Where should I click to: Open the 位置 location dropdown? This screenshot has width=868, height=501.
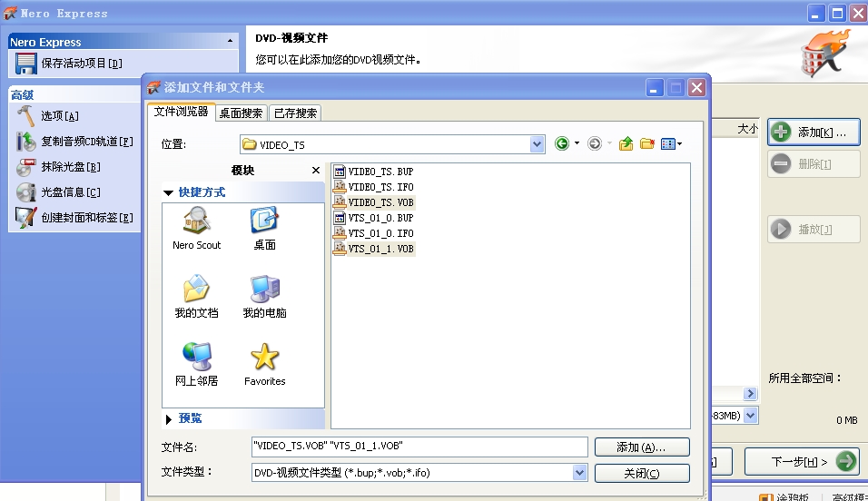(x=537, y=144)
